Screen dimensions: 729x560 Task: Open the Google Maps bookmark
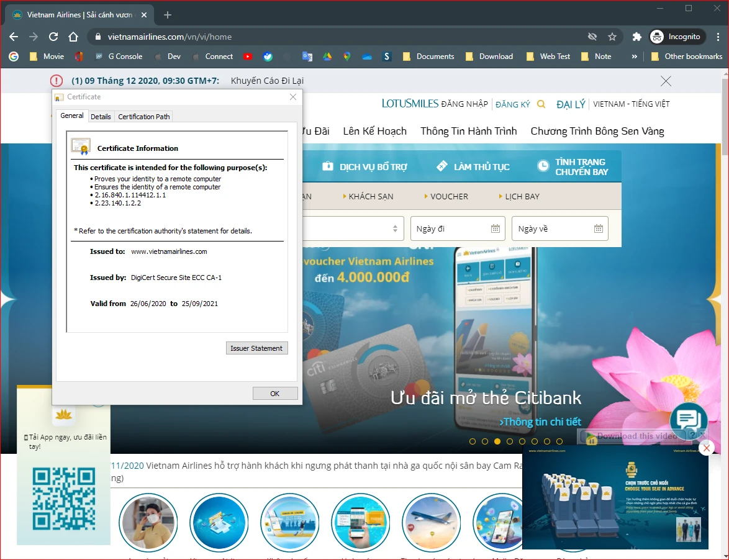(x=347, y=56)
